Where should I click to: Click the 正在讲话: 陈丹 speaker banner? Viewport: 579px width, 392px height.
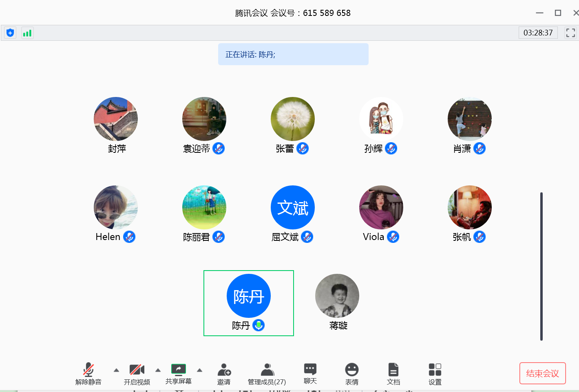[x=293, y=54]
